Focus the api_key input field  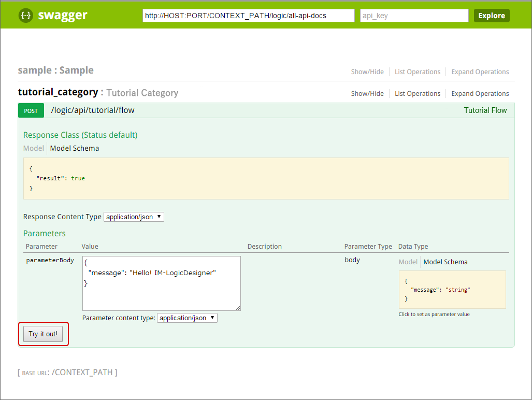click(x=414, y=16)
